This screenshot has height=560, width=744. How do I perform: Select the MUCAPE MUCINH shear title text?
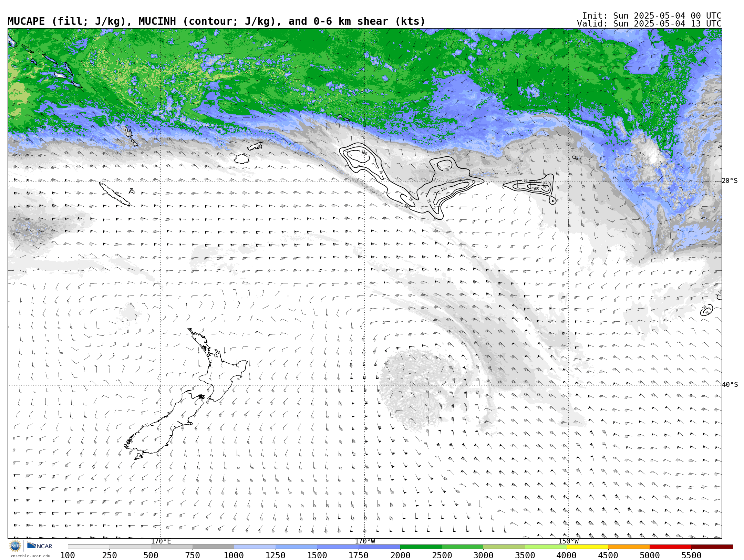tap(216, 21)
